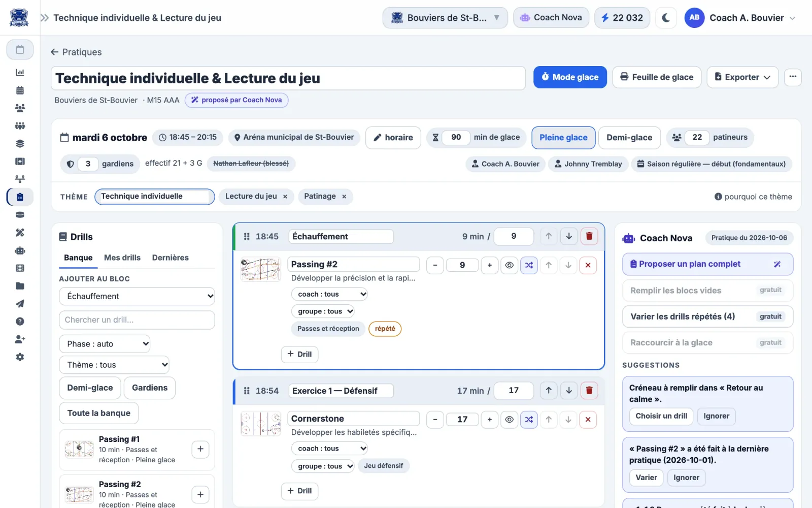The width and height of the screenshot is (812, 508).
Task: Start Mode glace
Action: 570,77
